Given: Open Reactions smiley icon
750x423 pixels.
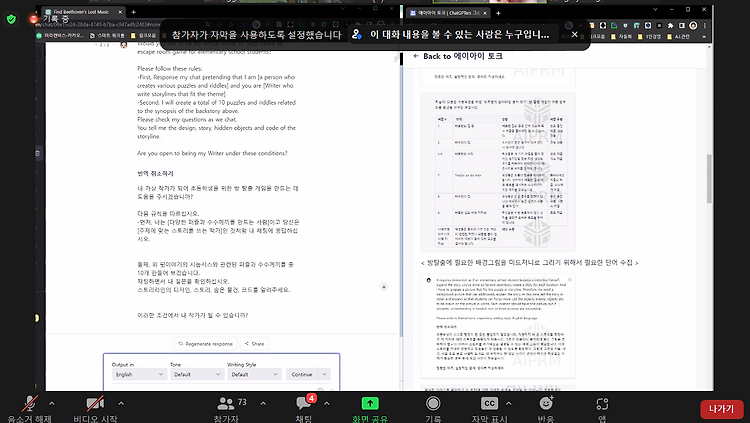Looking at the screenshot, I should point(546,404).
